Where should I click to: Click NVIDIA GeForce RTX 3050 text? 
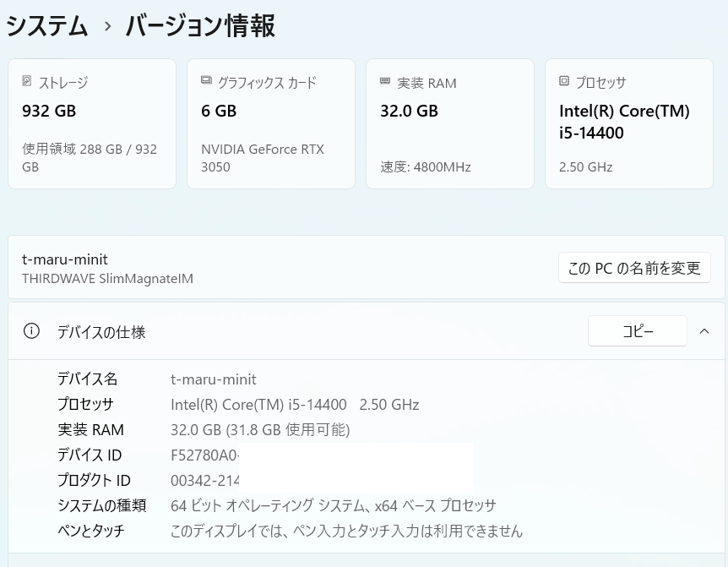[263, 158]
